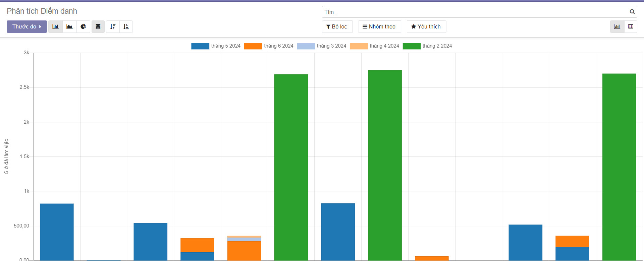
Task: Open the Thước đo measures dropdown
Action: [x=26, y=27]
